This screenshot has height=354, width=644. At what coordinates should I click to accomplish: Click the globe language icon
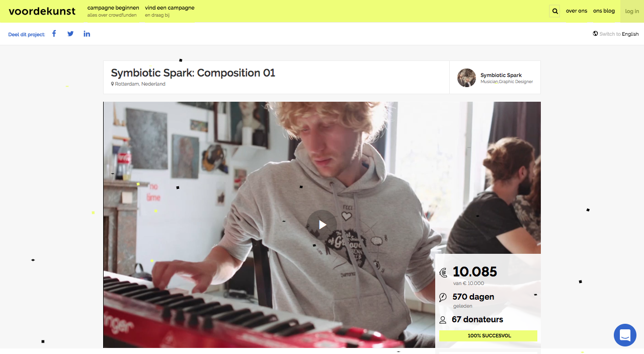(596, 34)
